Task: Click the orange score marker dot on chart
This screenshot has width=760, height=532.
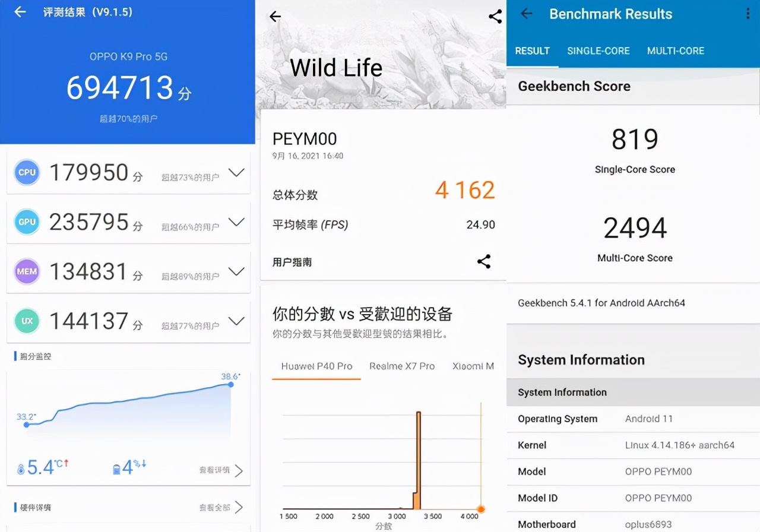Action: tap(481, 509)
